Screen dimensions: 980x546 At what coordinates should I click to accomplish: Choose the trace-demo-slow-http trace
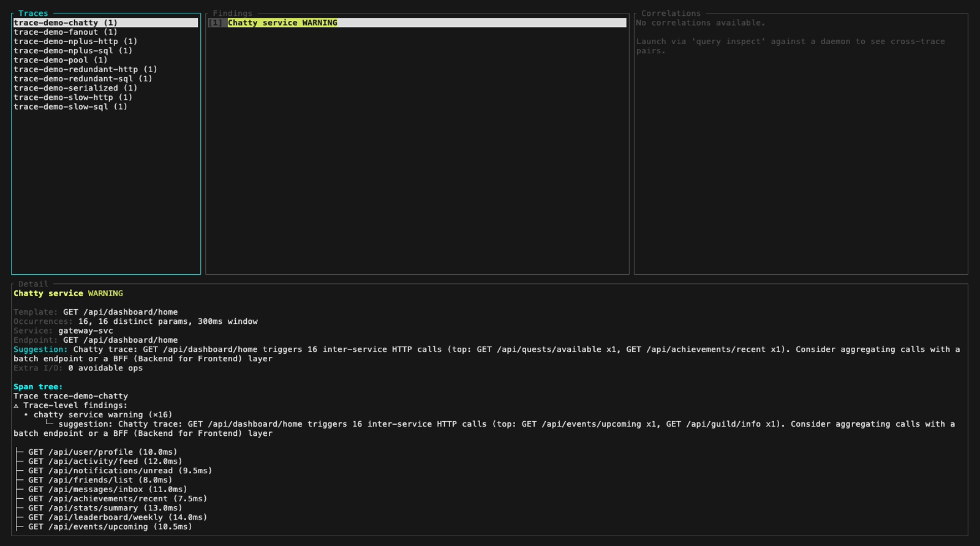coord(73,97)
